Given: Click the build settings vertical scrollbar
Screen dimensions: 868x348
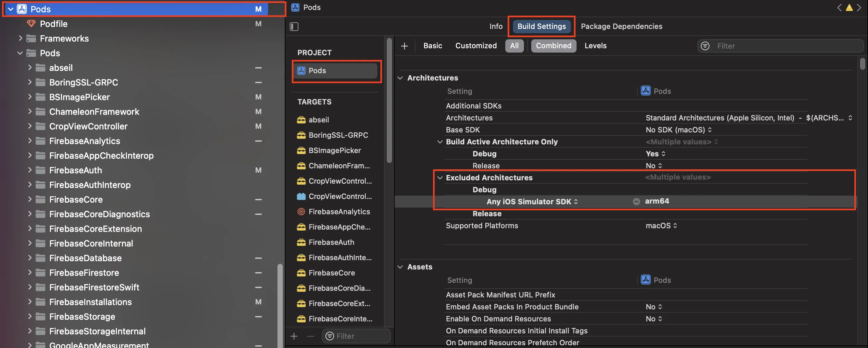Looking at the screenshot, I should coord(862,64).
